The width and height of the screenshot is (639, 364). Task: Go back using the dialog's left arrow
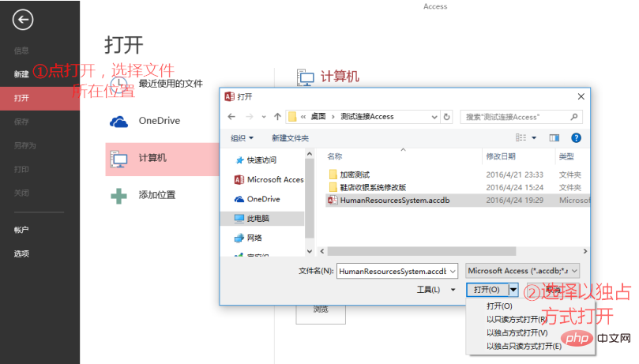pos(231,117)
